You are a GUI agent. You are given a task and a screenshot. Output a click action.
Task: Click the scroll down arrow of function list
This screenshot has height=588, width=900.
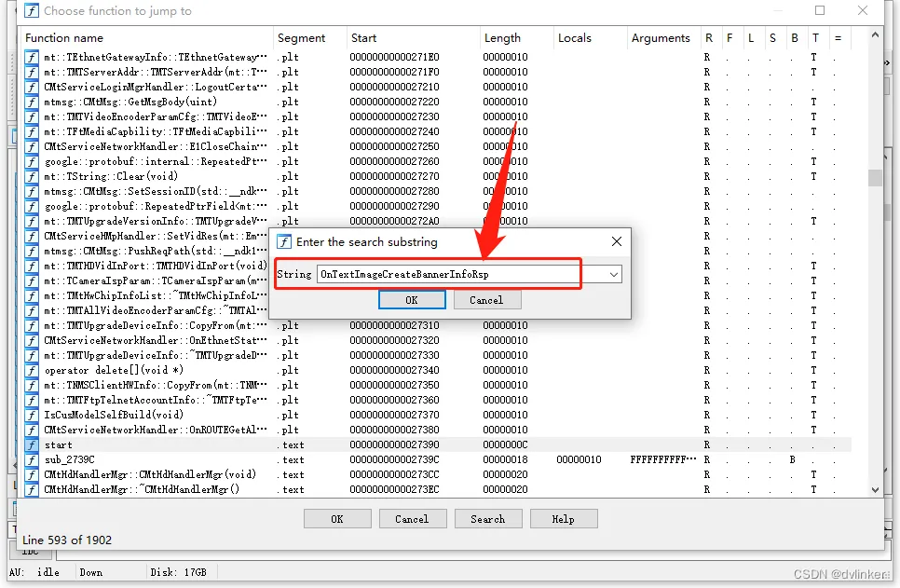tap(876, 490)
